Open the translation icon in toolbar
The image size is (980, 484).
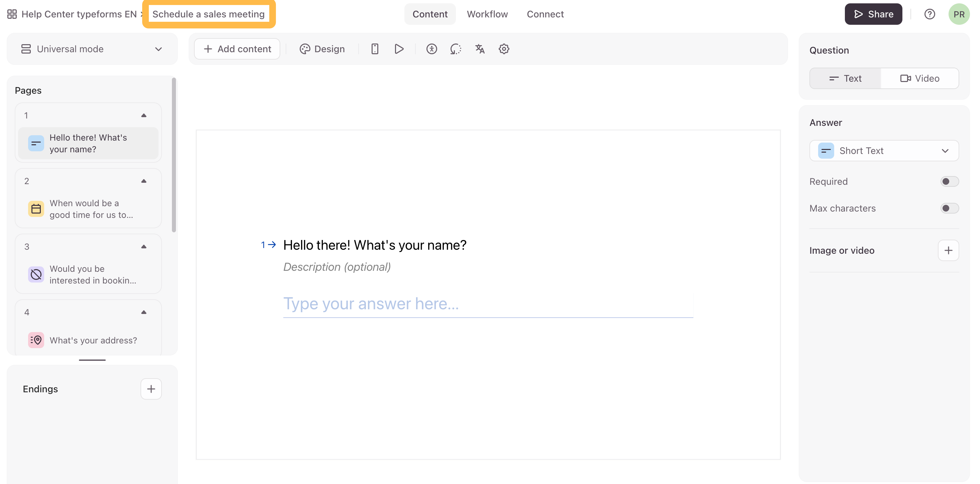[480, 49]
